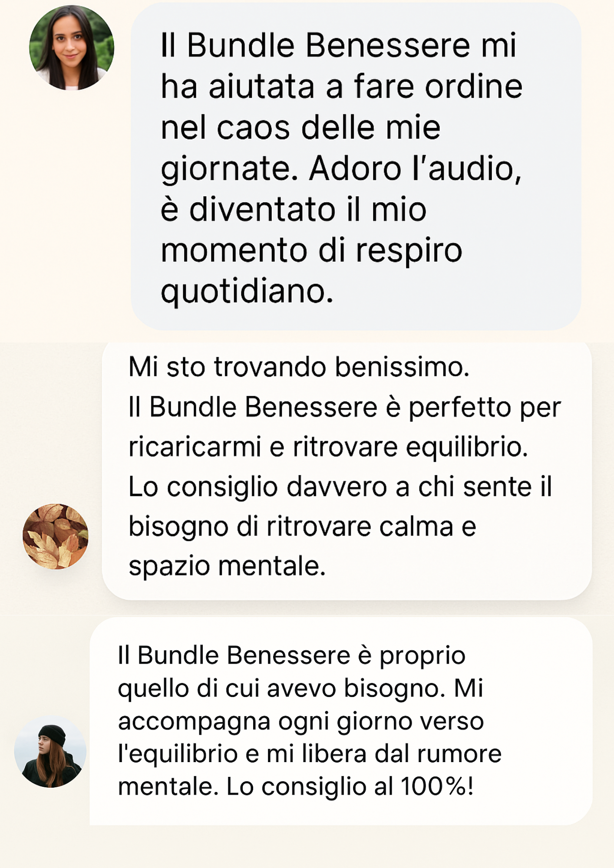Click the line 'ha aiutata a fare ordine'

coord(341,86)
